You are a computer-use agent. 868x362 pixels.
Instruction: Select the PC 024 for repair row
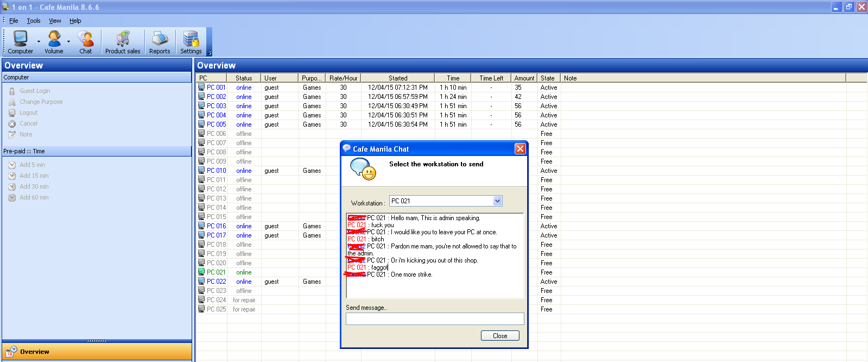[531, 300]
